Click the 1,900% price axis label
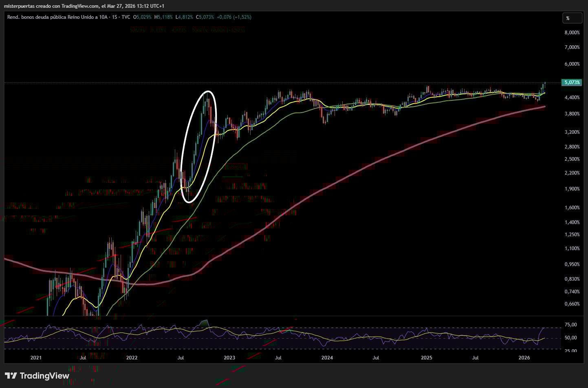588x388 pixels. click(572, 189)
